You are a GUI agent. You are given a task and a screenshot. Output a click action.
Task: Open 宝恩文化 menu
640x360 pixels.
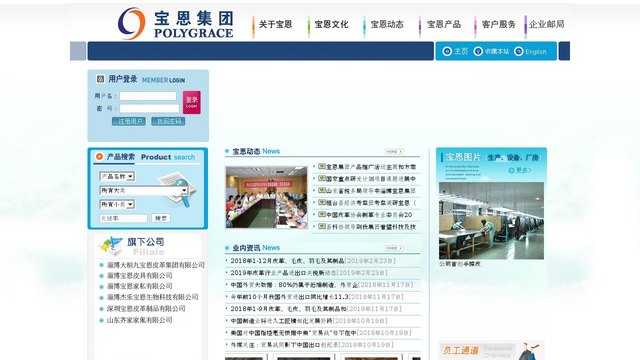pyautogui.click(x=331, y=24)
